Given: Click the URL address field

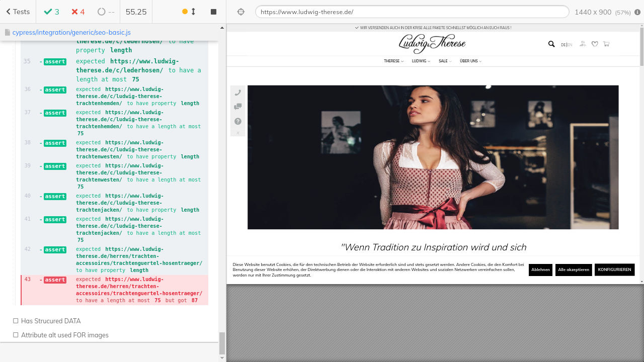Looking at the screenshot, I should click(x=412, y=12).
